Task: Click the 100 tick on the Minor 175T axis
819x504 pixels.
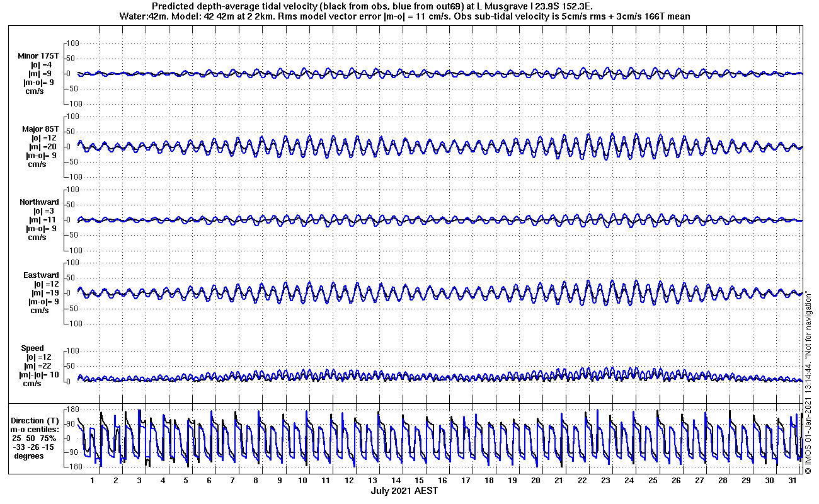Action: pyautogui.click(x=72, y=43)
